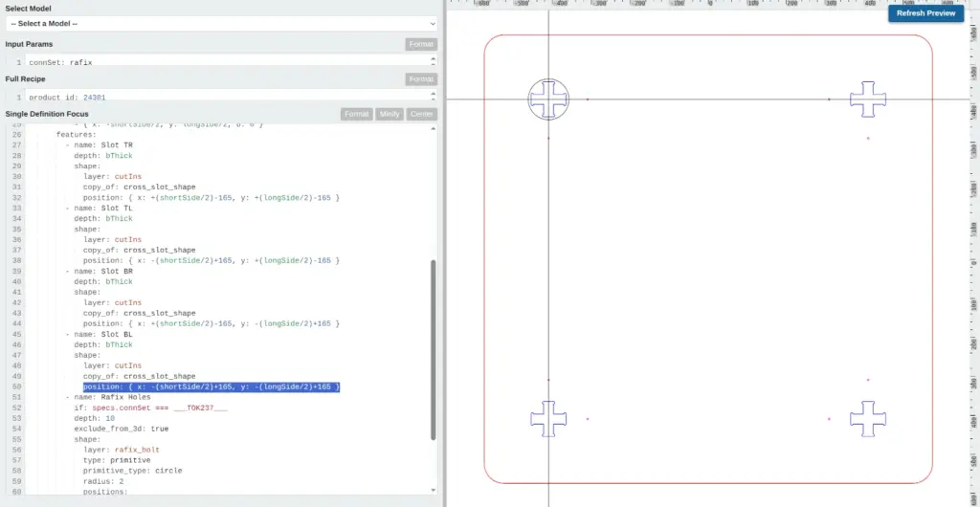Click into Full Recipe line 'product_id: 24381'
This screenshot has height=507, width=980.
(68, 98)
